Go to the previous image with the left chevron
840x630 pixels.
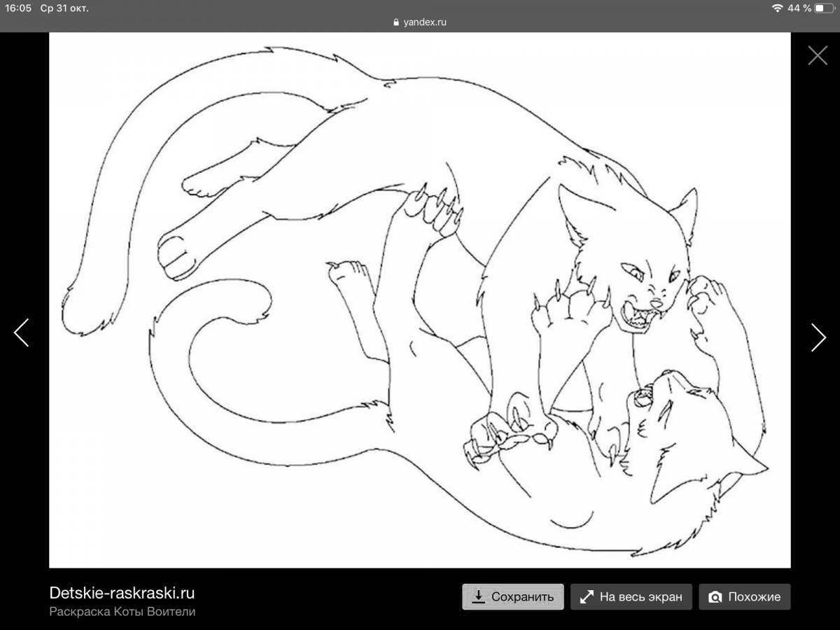(22, 333)
